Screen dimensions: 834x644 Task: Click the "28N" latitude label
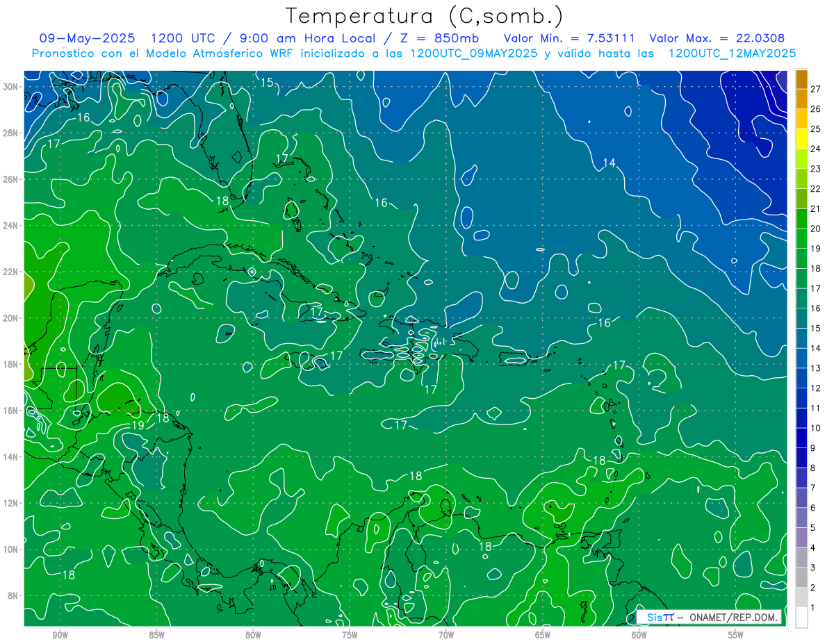[x=11, y=133]
